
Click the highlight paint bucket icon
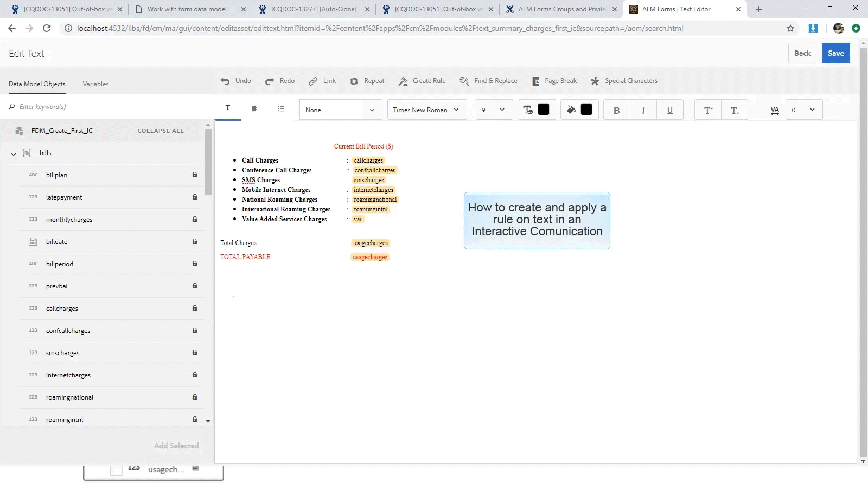571,110
